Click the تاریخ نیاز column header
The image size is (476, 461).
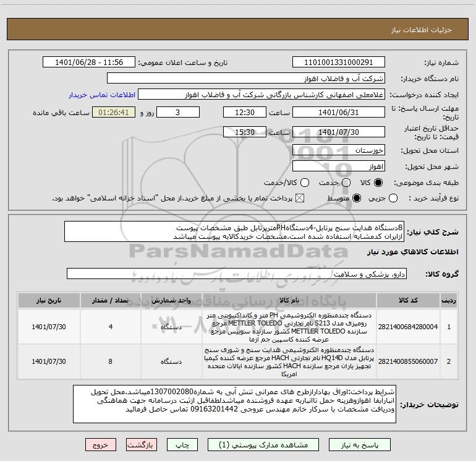coord(49,301)
